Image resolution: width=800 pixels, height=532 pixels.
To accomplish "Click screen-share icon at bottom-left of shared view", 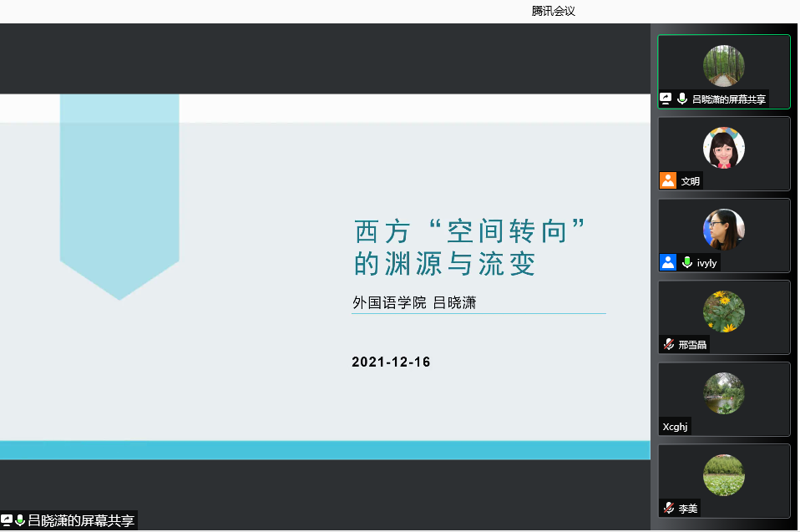I will click(x=7, y=520).
